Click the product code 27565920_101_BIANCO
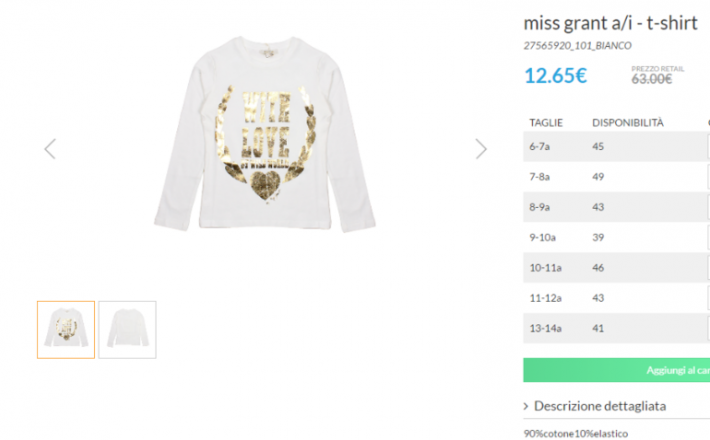This screenshot has height=440, width=710. pyautogui.click(x=577, y=46)
